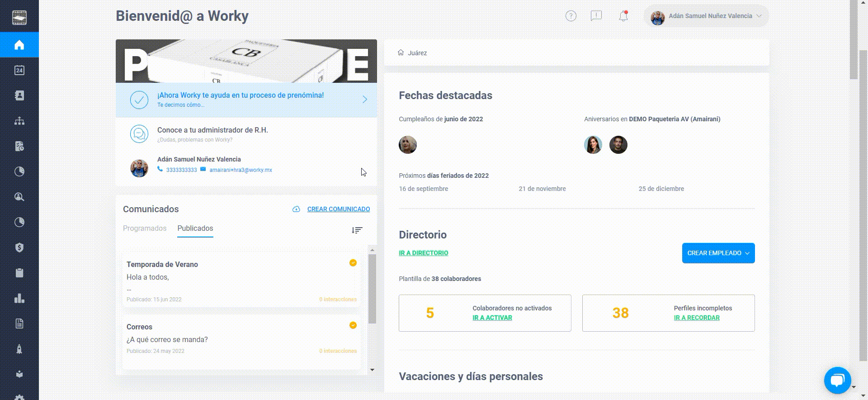Open the woman's avatar under Aniversarios
Image resolution: width=868 pixels, height=400 pixels.
593,145
